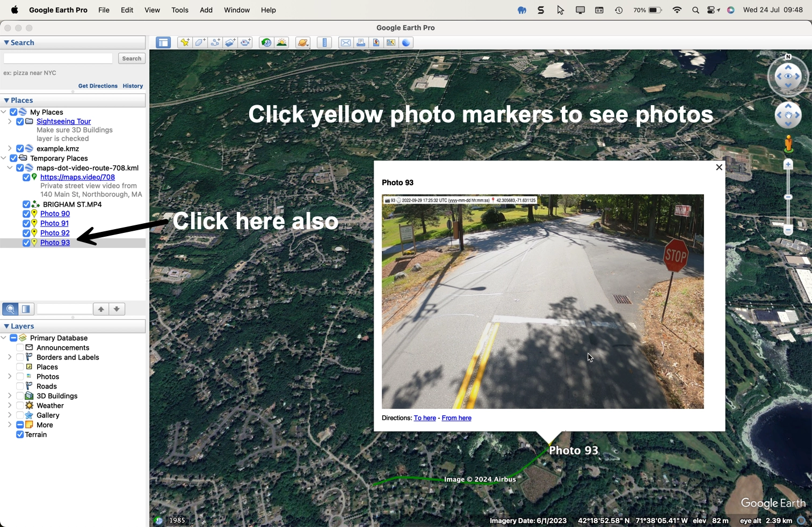Get directions From here link
812x527 pixels.
(456, 418)
